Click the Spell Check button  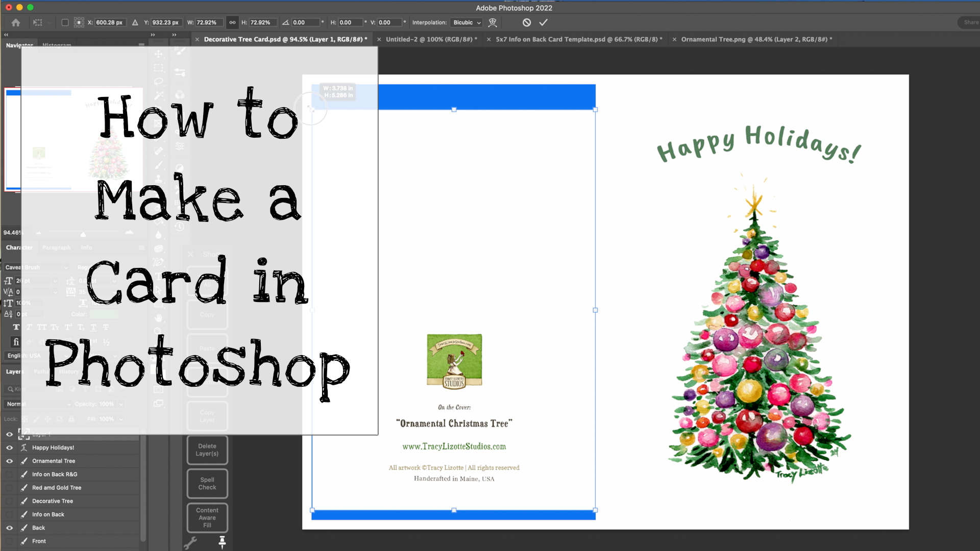[207, 484]
